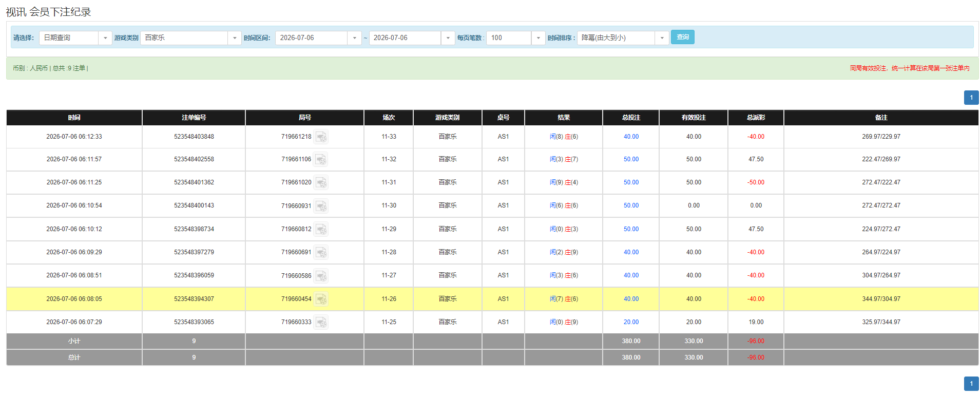
Task: Click the currency summary 币别 : 人民币
Action: point(30,68)
